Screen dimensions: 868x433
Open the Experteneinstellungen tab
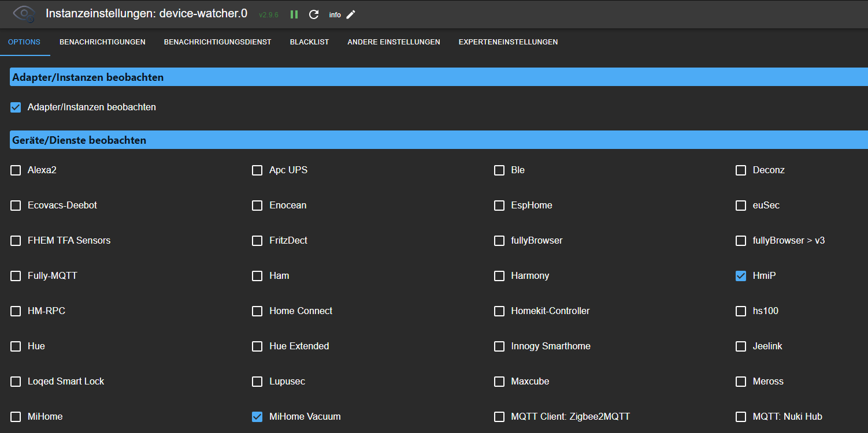(508, 42)
